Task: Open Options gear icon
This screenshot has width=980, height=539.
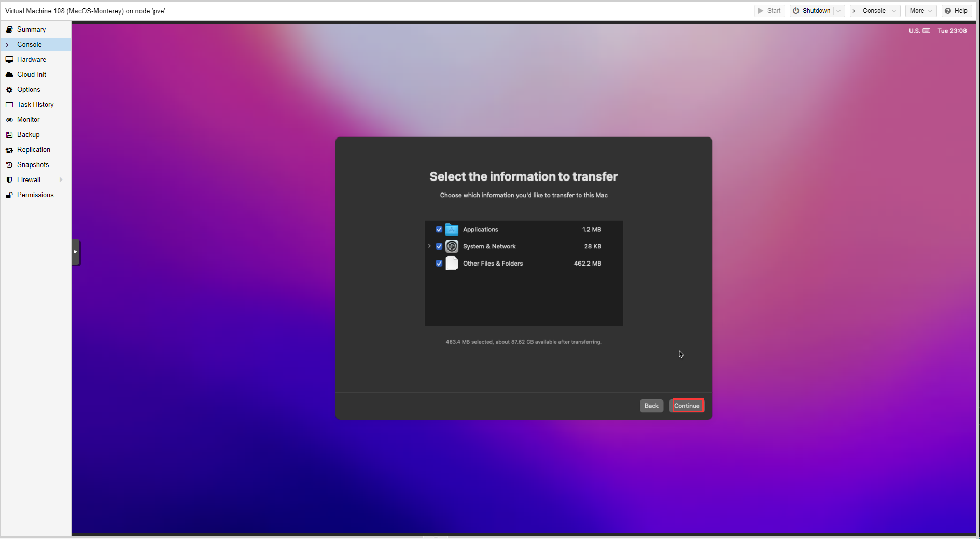Action: [9, 90]
